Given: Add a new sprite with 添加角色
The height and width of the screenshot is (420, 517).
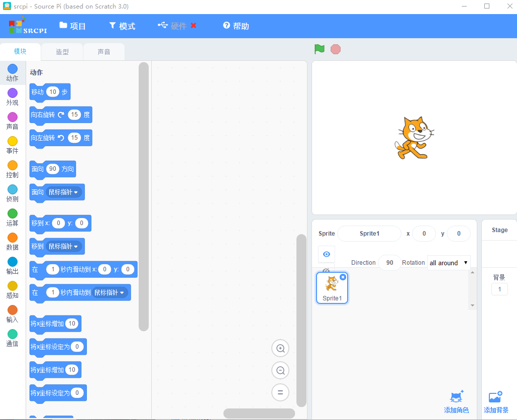Looking at the screenshot, I should click(456, 401).
